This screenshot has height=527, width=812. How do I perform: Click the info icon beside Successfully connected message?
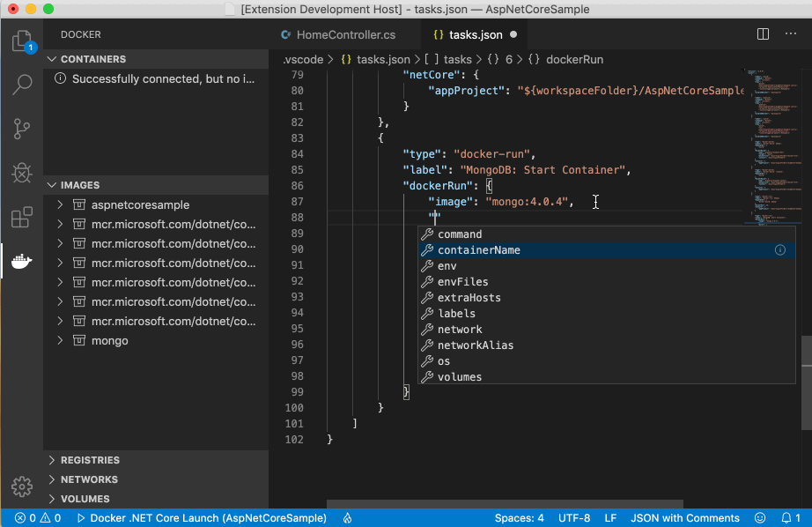pos(60,78)
